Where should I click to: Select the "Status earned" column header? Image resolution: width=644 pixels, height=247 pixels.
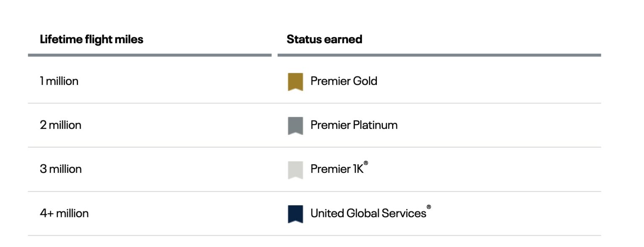[x=324, y=39]
